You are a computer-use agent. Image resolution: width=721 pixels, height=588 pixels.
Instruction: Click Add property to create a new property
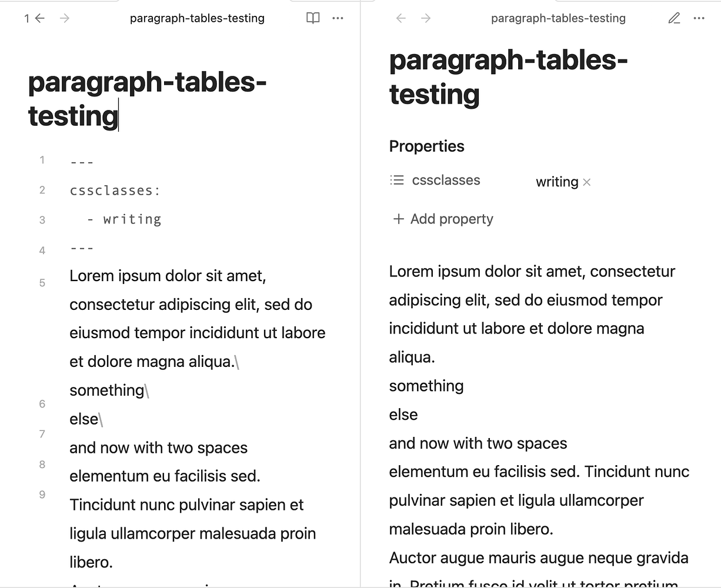tap(450, 219)
